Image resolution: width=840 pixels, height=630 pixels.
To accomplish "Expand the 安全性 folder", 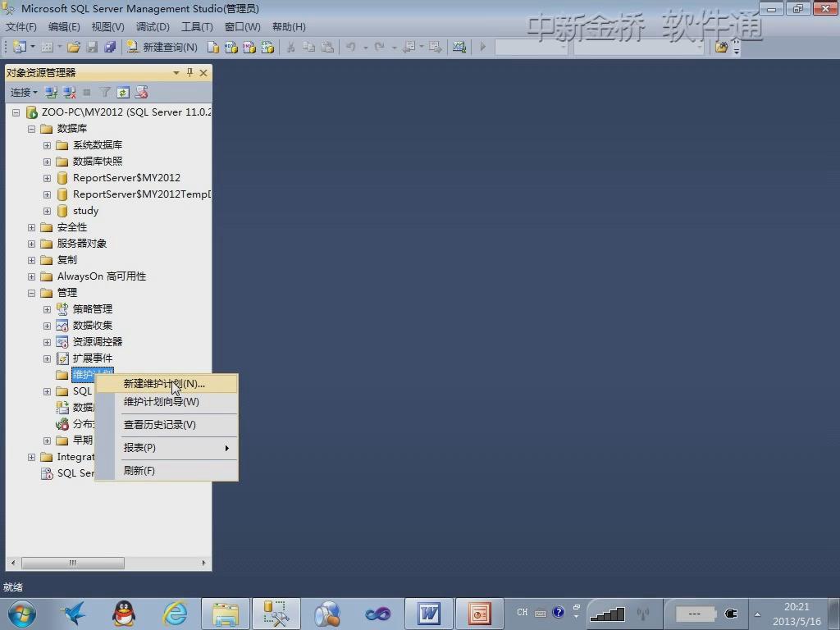I will pos(32,228).
